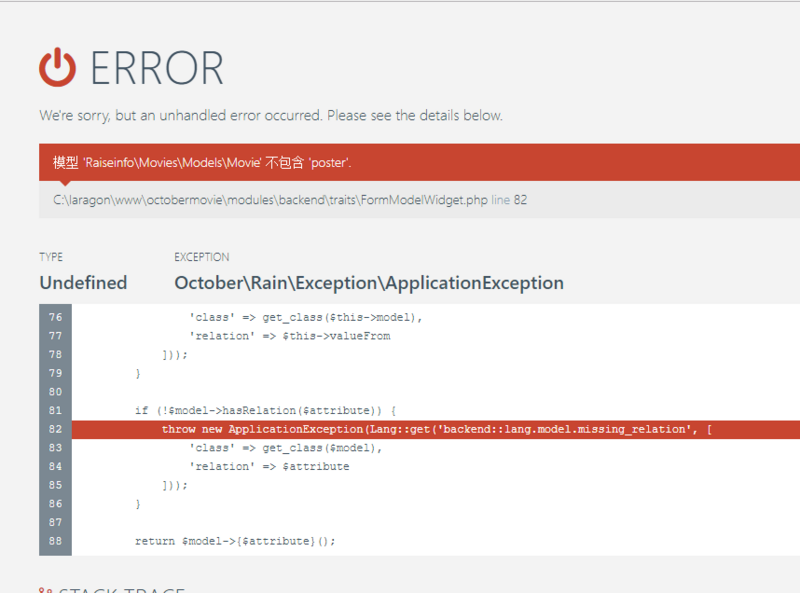Click the 'We're sorry' description sentence
Screen dimensions: 800x593
tap(270, 116)
